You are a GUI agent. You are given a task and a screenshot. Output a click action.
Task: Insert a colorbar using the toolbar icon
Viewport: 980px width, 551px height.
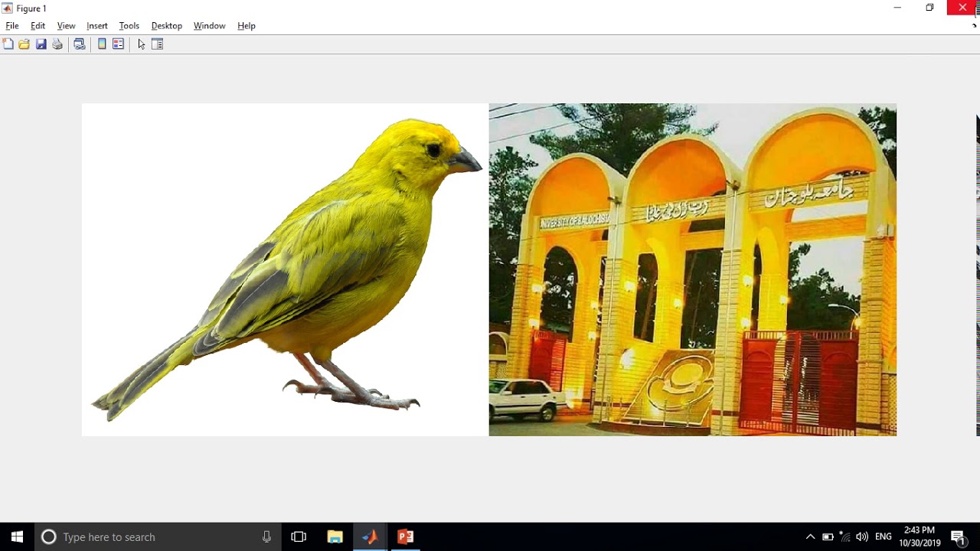coord(102,44)
